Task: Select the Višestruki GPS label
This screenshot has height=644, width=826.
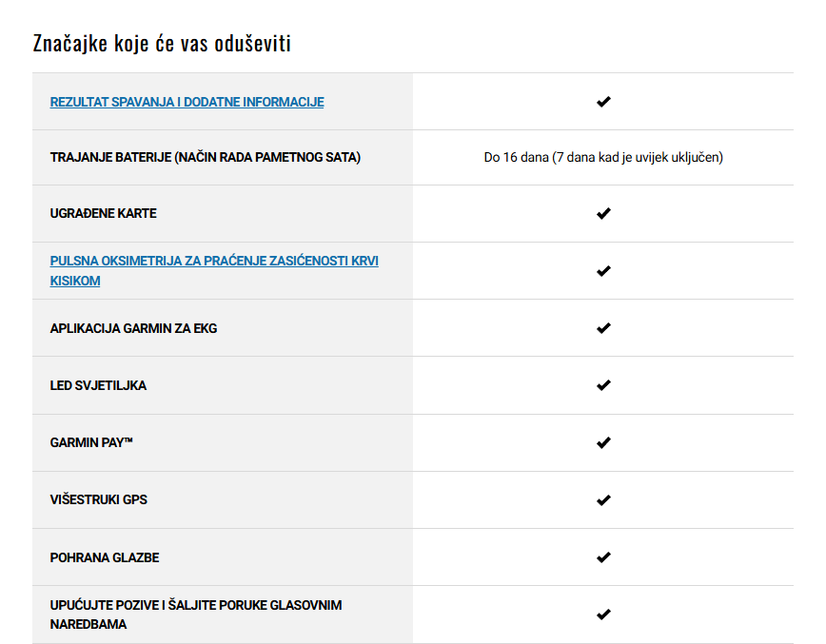Action: (99, 499)
